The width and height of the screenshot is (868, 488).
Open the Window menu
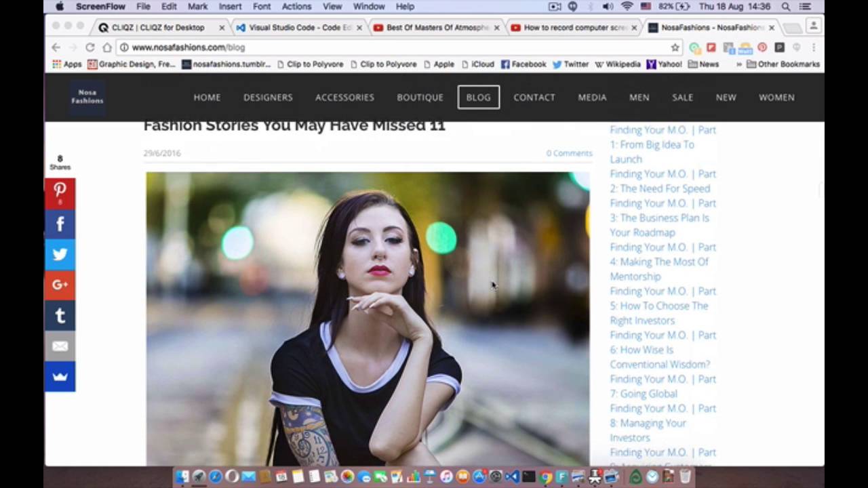(x=369, y=7)
